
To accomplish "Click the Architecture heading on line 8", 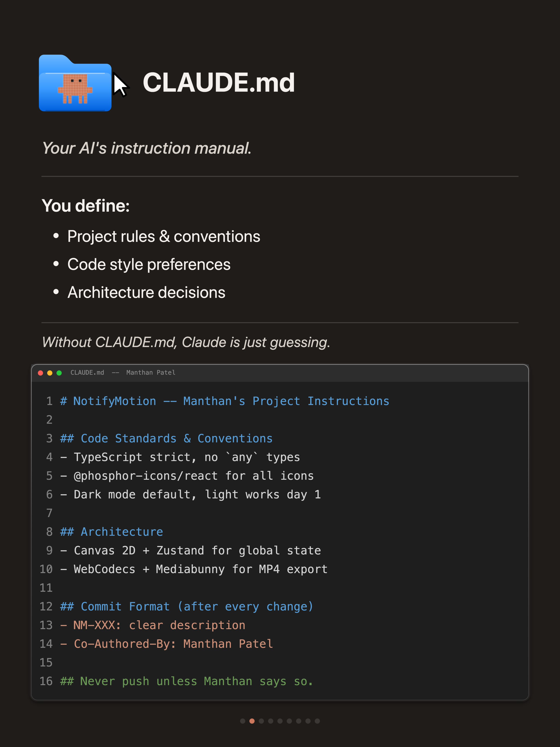I will click(111, 532).
